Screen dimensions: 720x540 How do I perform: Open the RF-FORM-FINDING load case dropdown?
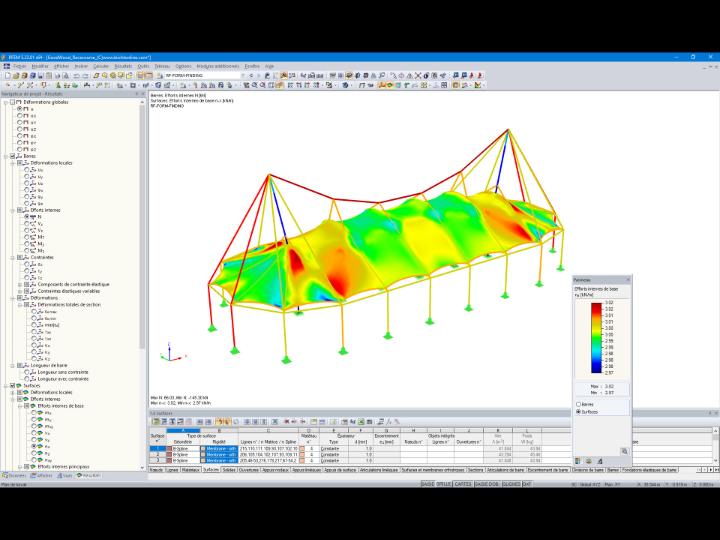243,76
